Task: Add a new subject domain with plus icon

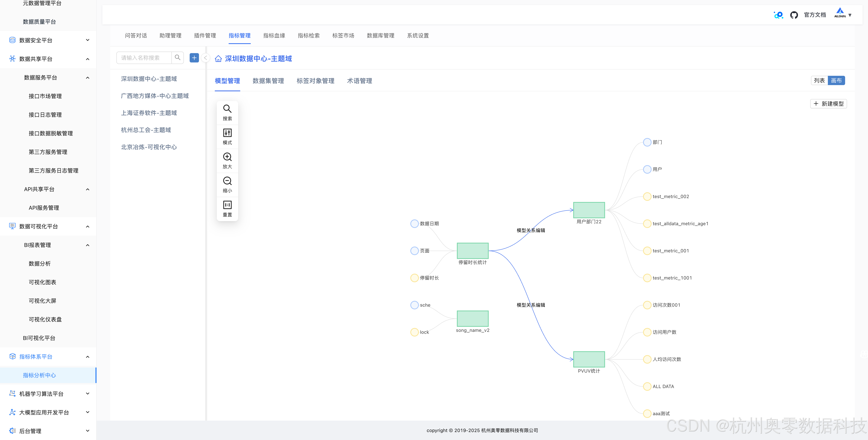Action: coord(194,58)
